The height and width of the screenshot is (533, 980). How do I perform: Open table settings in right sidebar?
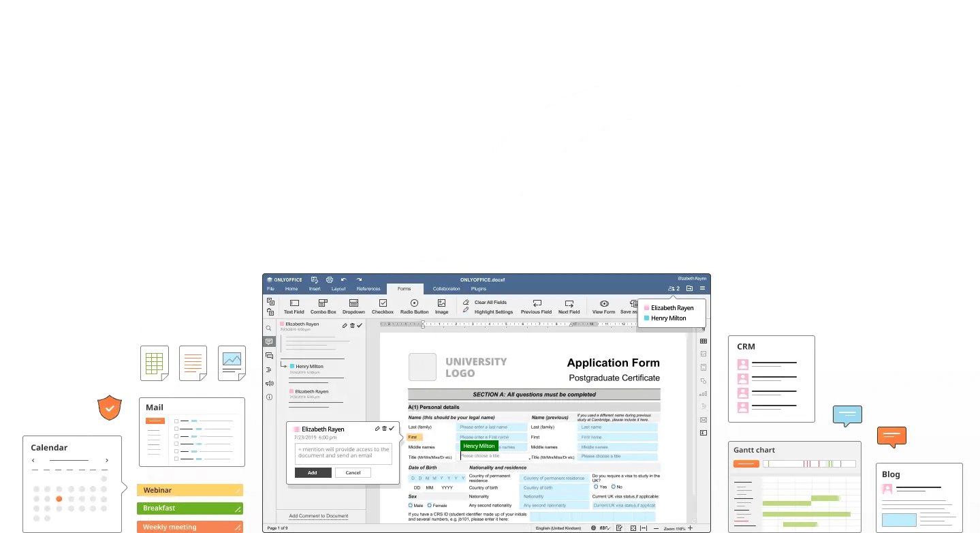click(x=704, y=341)
